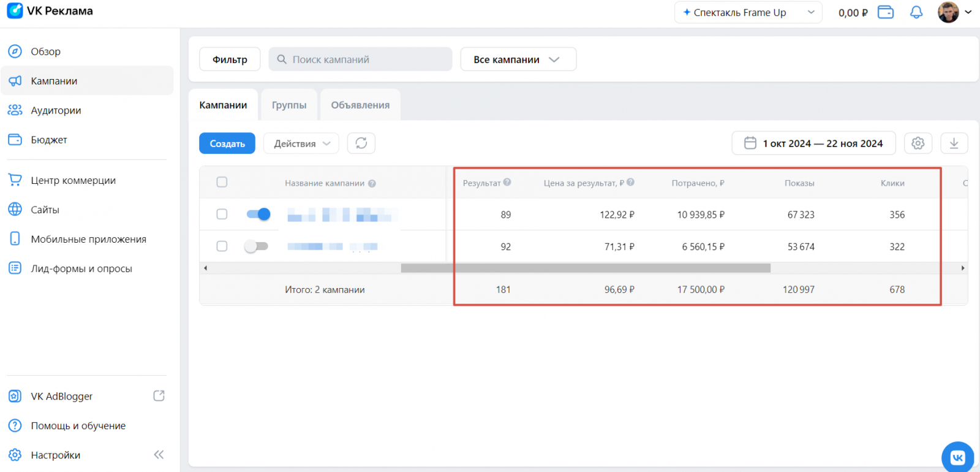This screenshot has width=980, height=472.
Task: Click help icon next to Результат
Action: coord(507,182)
